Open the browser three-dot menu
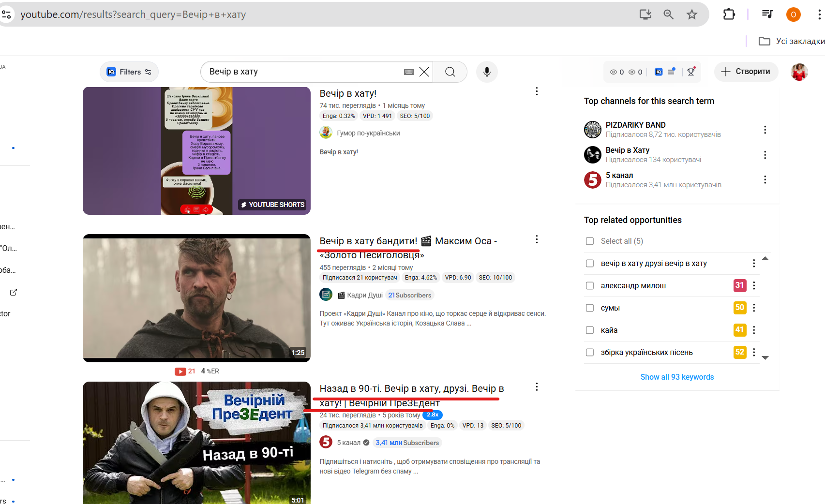Image resolution: width=825 pixels, height=504 pixels. coord(819,15)
